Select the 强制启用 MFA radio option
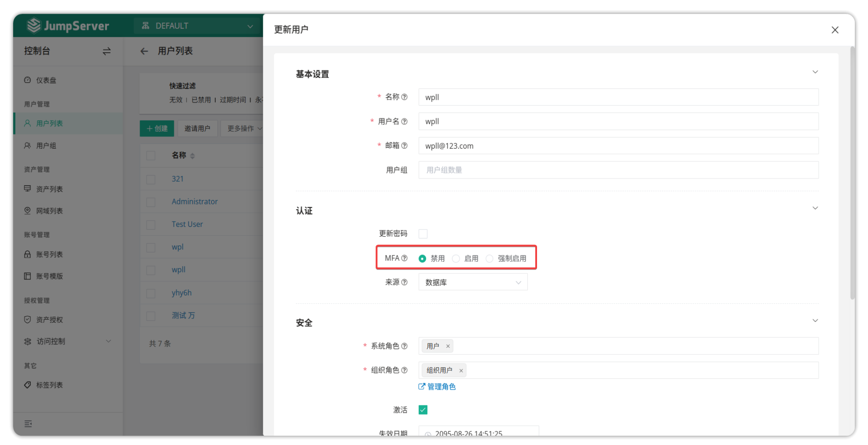The height and width of the screenshot is (445, 868). pos(489,259)
